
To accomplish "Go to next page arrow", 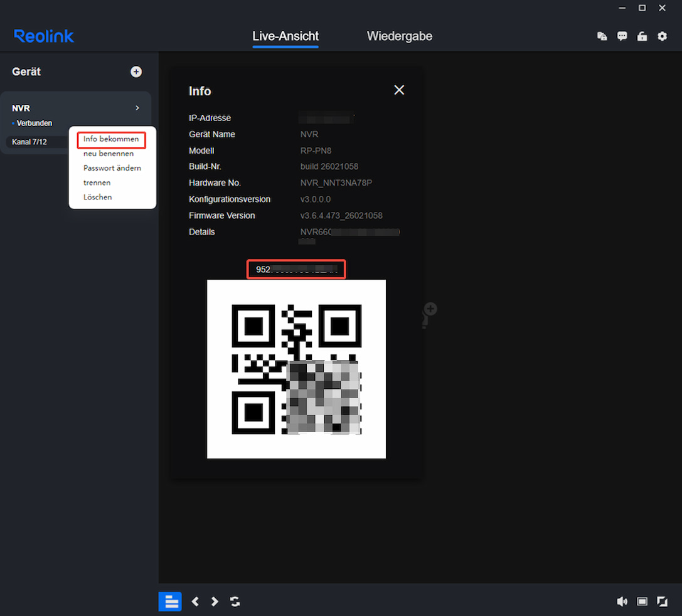I will click(215, 602).
